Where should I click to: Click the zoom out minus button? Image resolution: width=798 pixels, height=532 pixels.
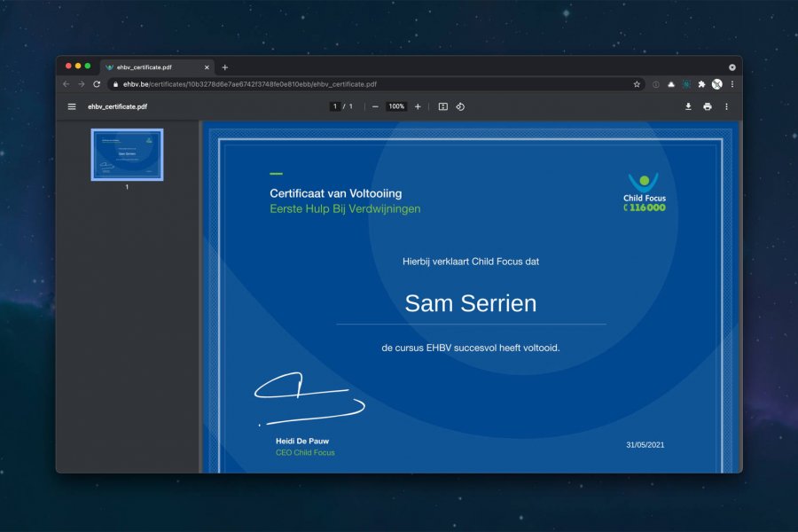tap(375, 106)
